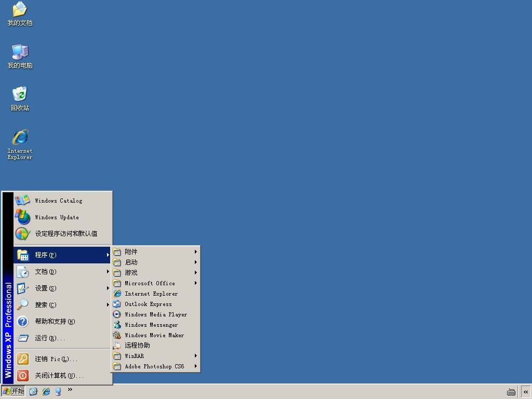The image size is (532, 399).
Task: Open the 程序(P) menu item
Action: [62, 255]
